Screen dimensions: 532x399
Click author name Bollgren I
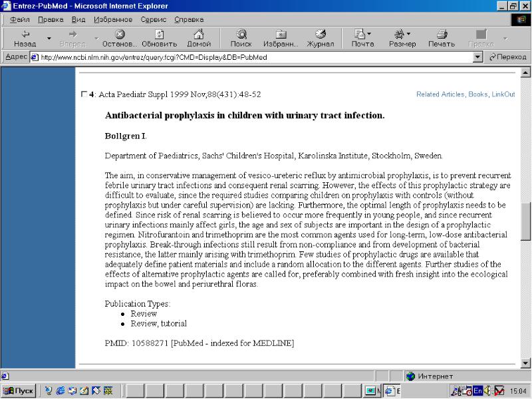click(x=125, y=136)
